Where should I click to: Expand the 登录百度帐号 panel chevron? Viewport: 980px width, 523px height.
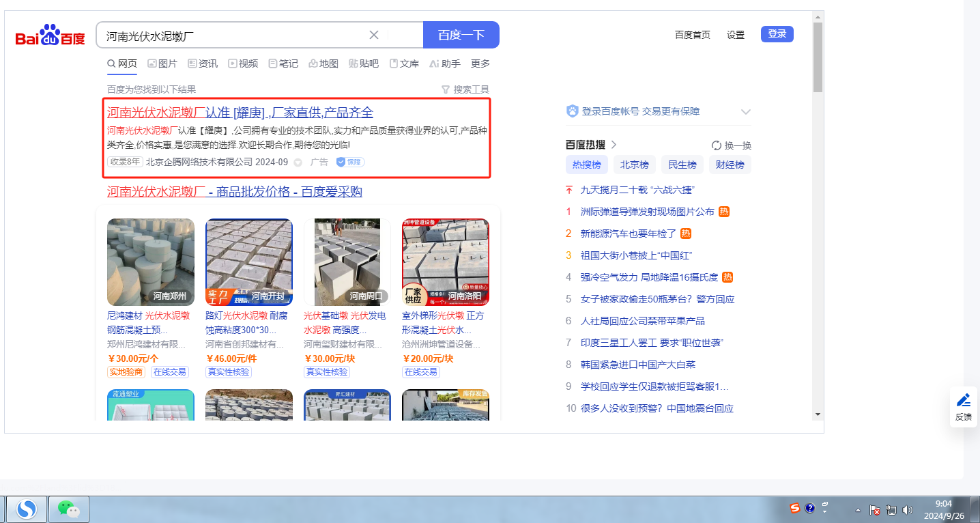tap(746, 112)
